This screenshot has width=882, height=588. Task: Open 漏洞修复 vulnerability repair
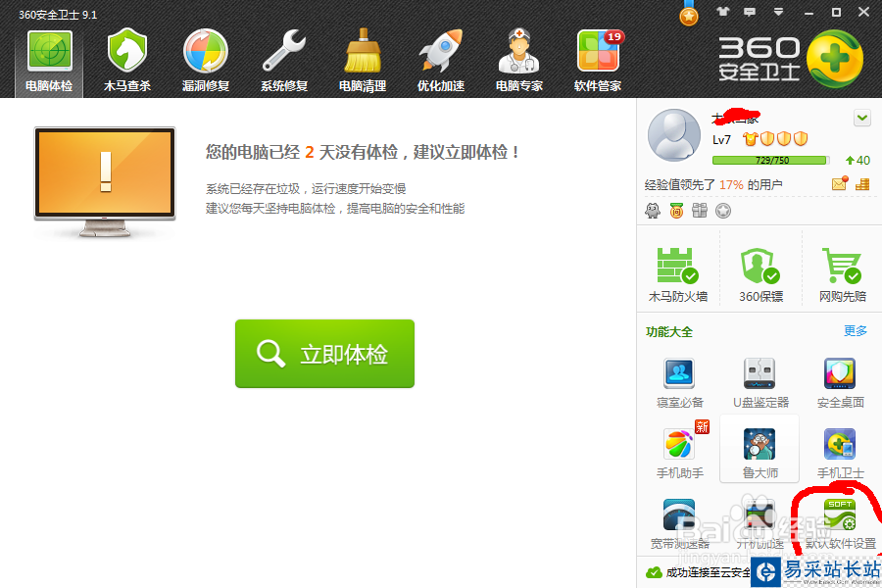click(206, 62)
